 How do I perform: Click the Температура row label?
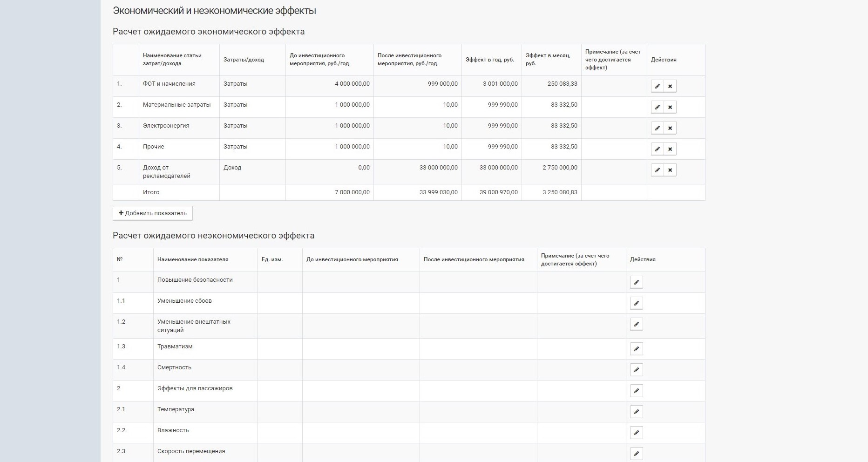(x=176, y=409)
